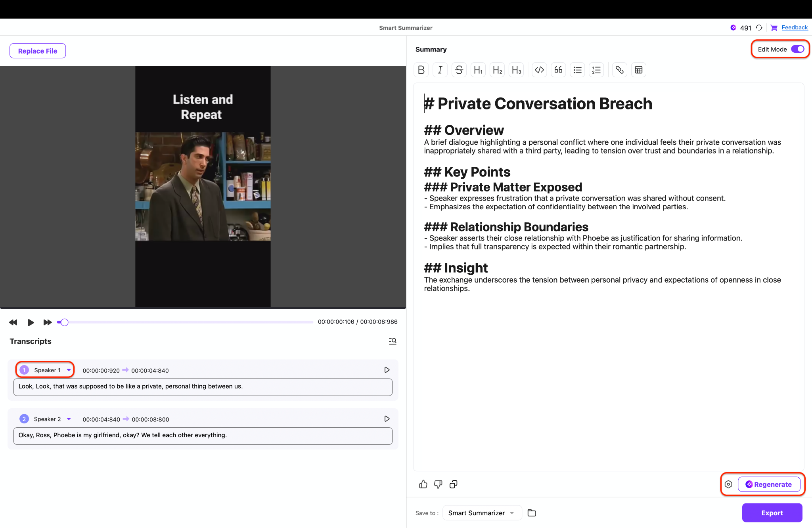Open the Feedback link

[794, 27]
